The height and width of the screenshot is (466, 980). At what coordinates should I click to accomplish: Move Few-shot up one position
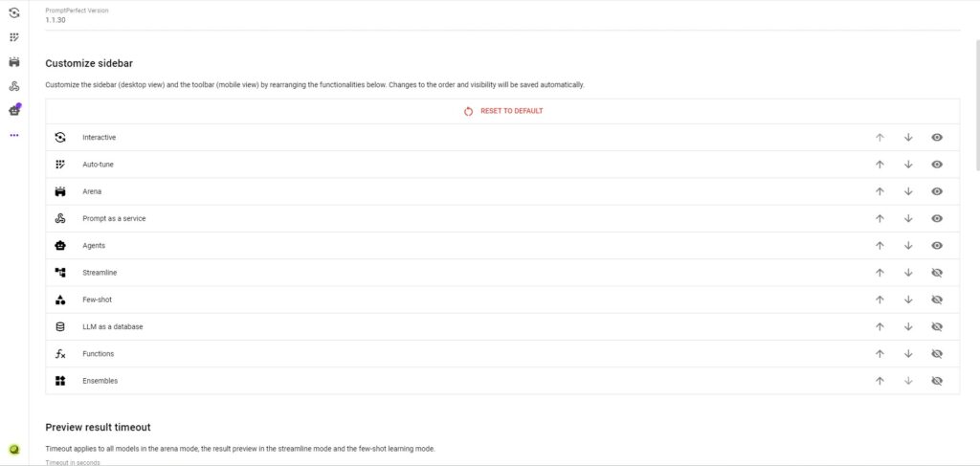point(880,300)
